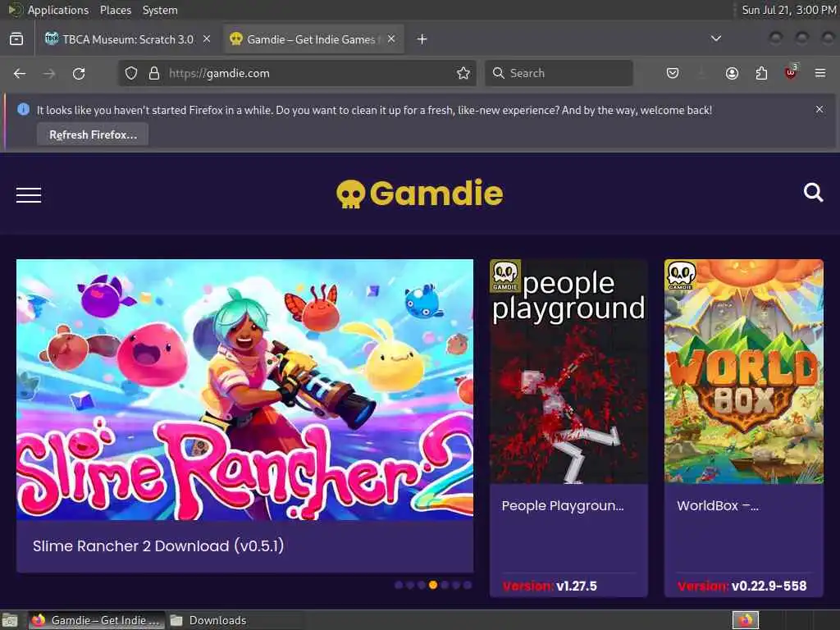Click the clock showing Sun Jul 21
This screenshot has width=840, height=630.
pyautogui.click(x=788, y=10)
